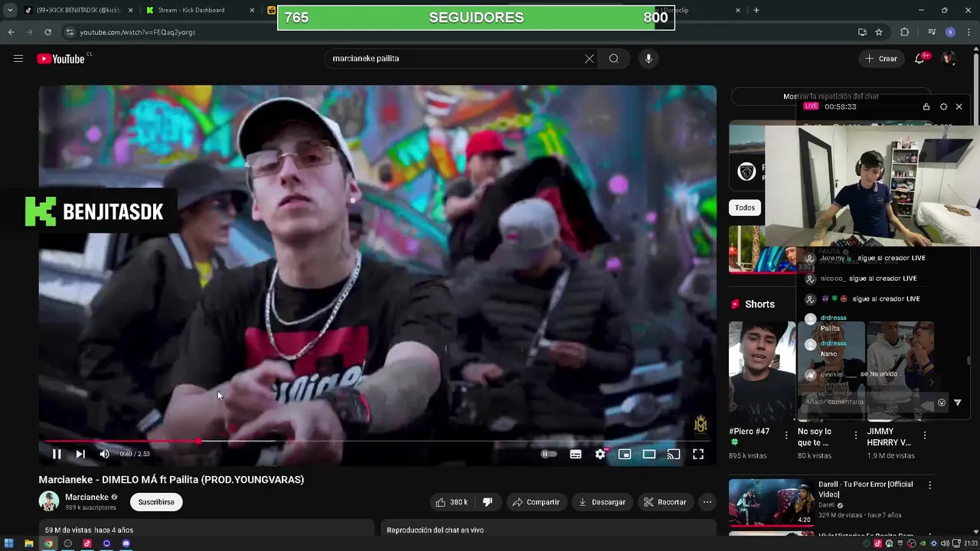Open emoji picker in live comment box
Viewport: 980px width, 551px height.
(x=942, y=403)
